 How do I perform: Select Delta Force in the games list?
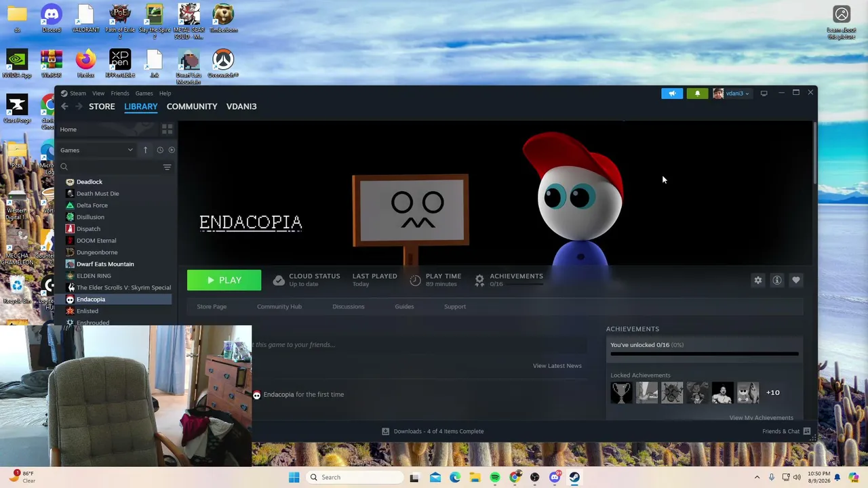92,205
